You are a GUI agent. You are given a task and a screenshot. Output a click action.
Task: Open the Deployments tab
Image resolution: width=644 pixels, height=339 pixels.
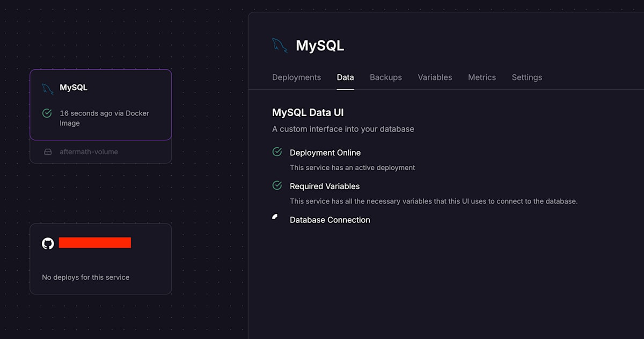click(x=296, y=77)
